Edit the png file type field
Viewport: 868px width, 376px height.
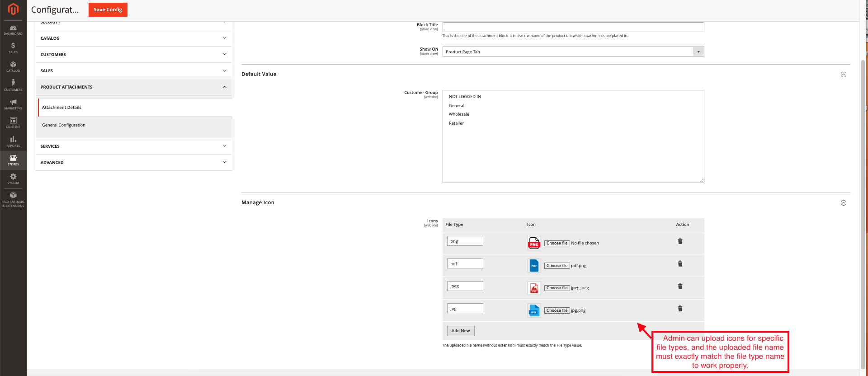tap(465, 241)
